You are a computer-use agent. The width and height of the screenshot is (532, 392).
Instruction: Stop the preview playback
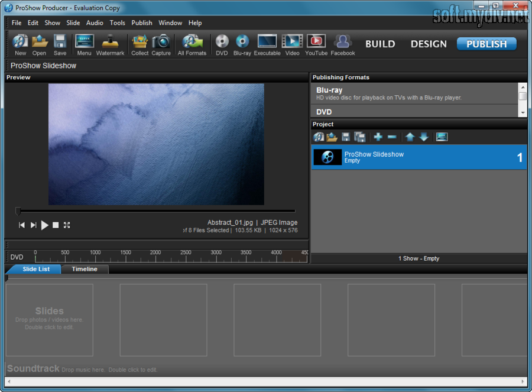(x=56, y=225)
